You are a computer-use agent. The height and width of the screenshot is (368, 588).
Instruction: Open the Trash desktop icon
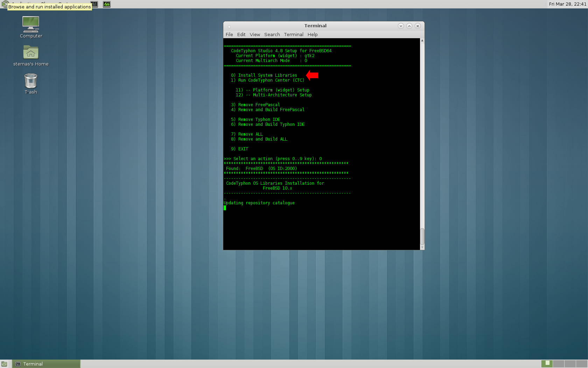pyautogui.click(x=31, y=84)
